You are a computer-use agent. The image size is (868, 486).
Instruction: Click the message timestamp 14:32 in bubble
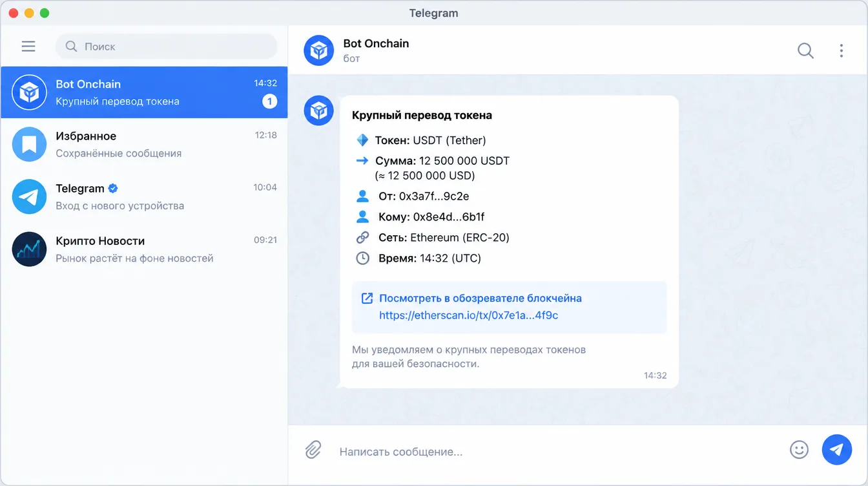click(x=655, y=375)
